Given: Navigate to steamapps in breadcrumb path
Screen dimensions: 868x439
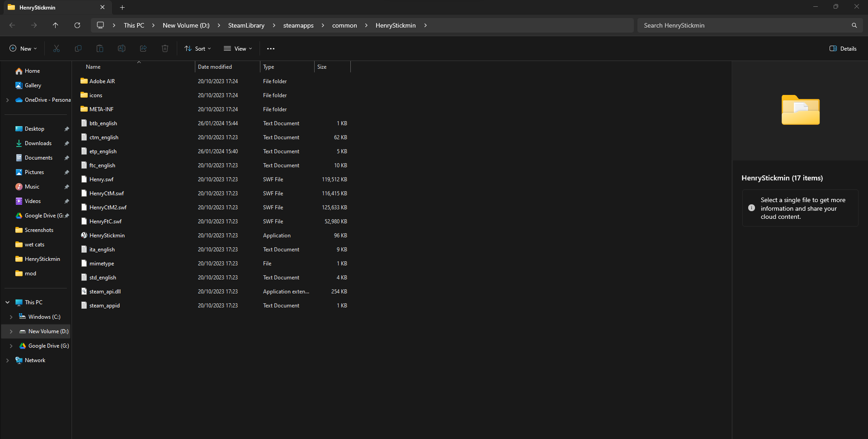Looking at the screenshot, I should [x=298, y=25].
